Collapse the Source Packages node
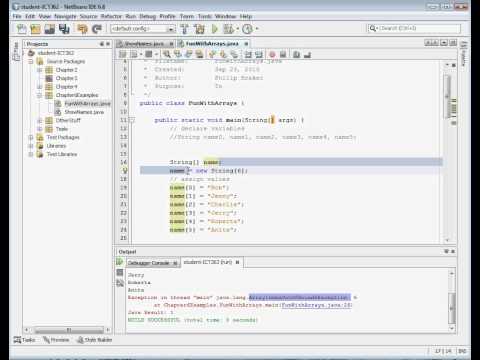 [x=31, y=61]
